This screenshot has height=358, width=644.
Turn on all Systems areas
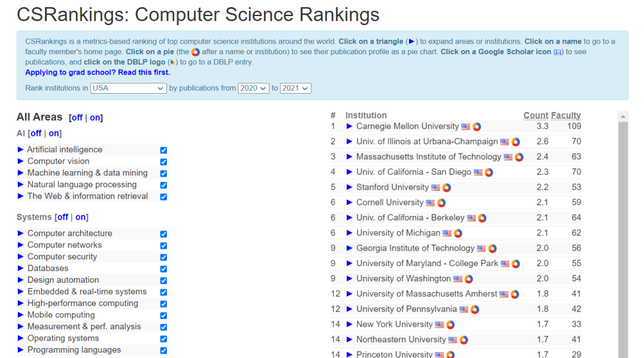[x=80, y=217]
